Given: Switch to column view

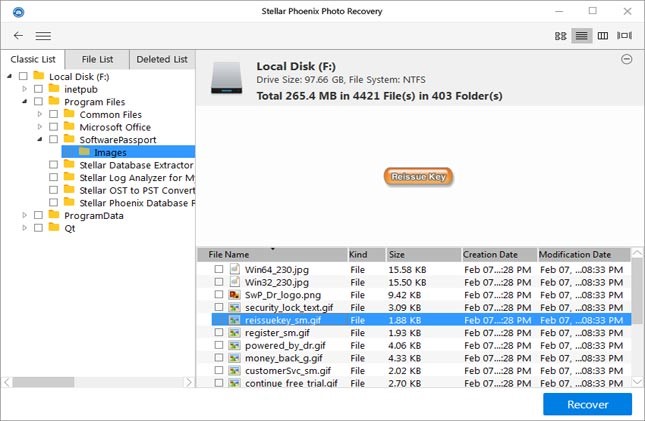Looking at the screenshot, I should pyautogui.click(x=603, y=36).
